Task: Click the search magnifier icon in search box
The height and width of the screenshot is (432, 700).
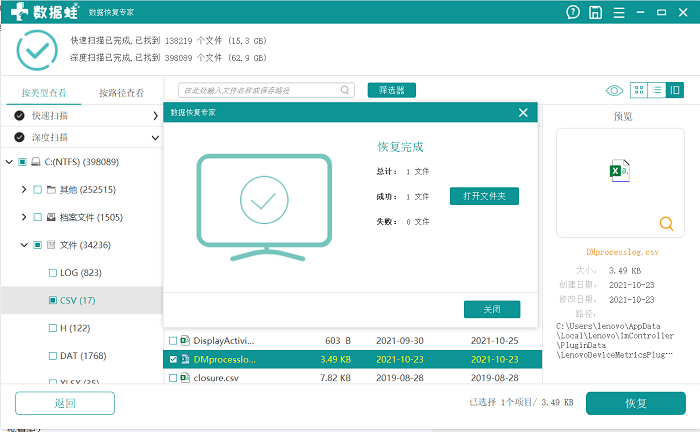Action: (345, 90)
